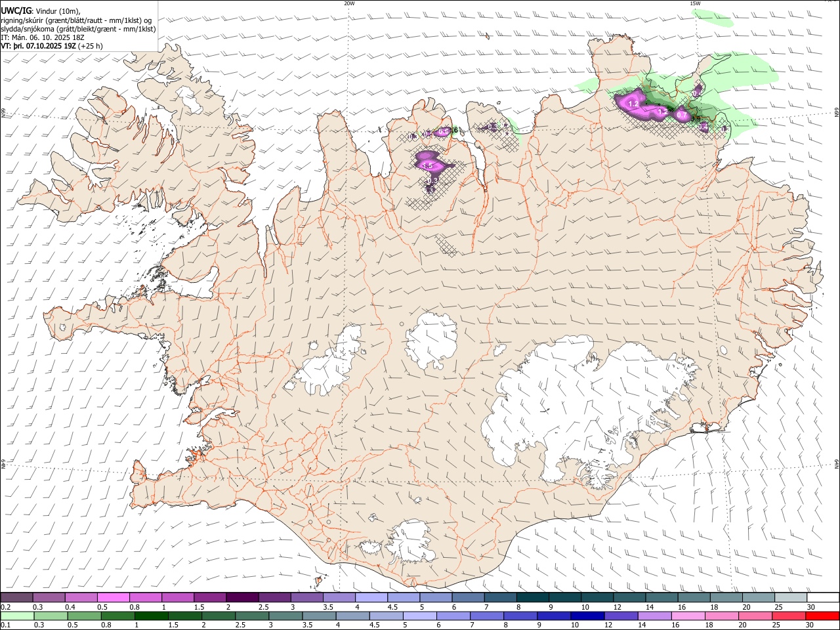Screen dimensions: 840x630
Task: Click the 'slydda/snjókoma' legend description line
Action: (78, 29)
